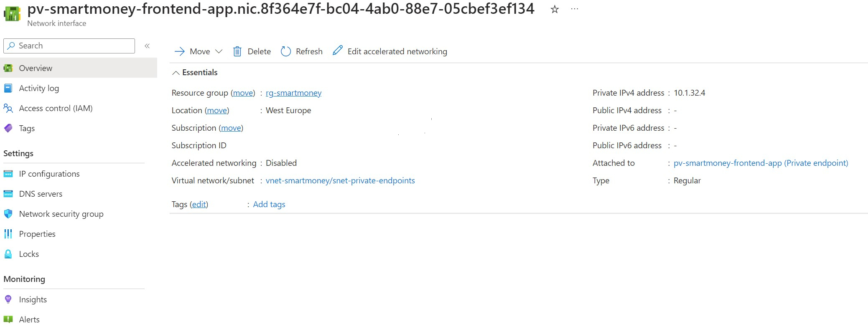The image size is (868, 327).
Task: Open Network security group shield icon
Action: point(8,214)
